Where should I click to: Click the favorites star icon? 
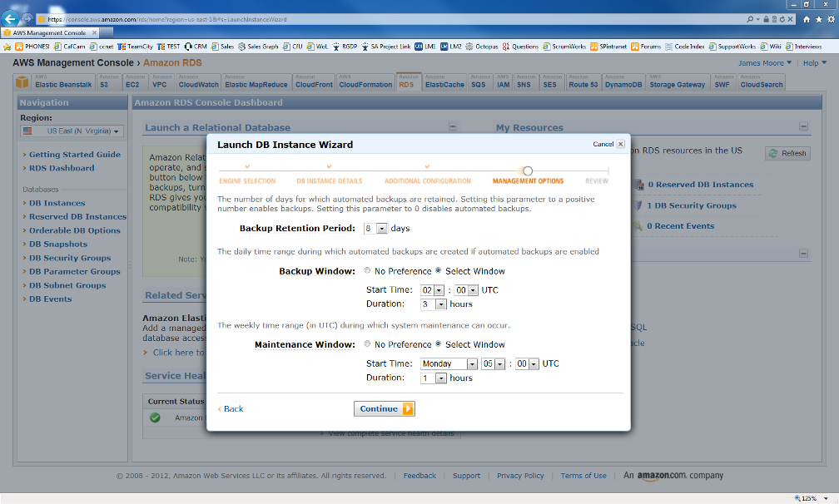tap(819, 19)
